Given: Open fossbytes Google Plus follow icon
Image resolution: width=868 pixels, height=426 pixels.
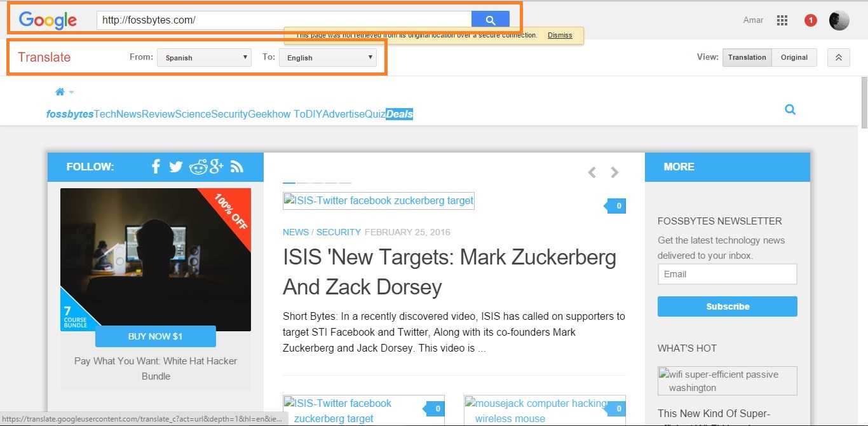Looking at the screenshot, I should pos(217,167).
